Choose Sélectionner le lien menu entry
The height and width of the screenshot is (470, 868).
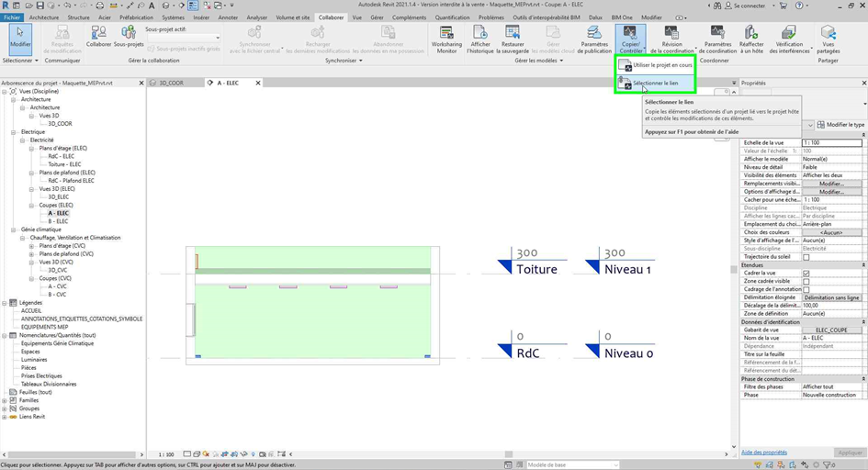[655, 84]
